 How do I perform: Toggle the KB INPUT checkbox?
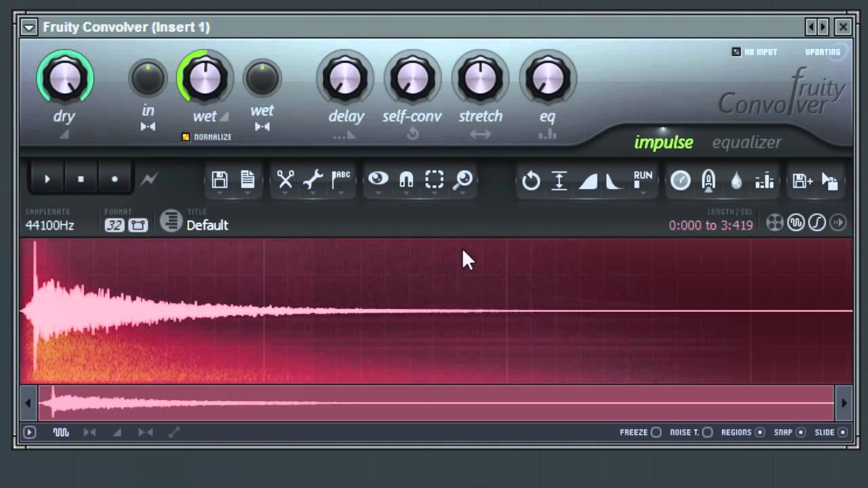[736, 52]
